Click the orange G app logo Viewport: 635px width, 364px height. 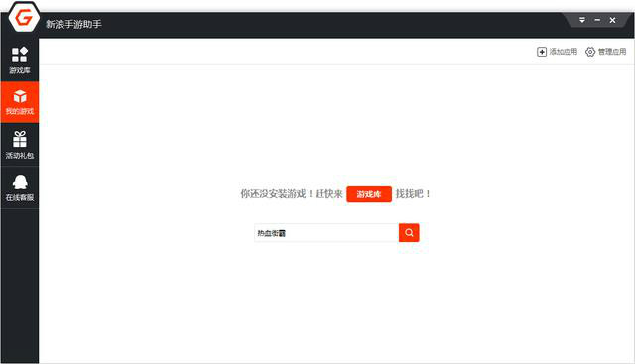pos(24,18)
